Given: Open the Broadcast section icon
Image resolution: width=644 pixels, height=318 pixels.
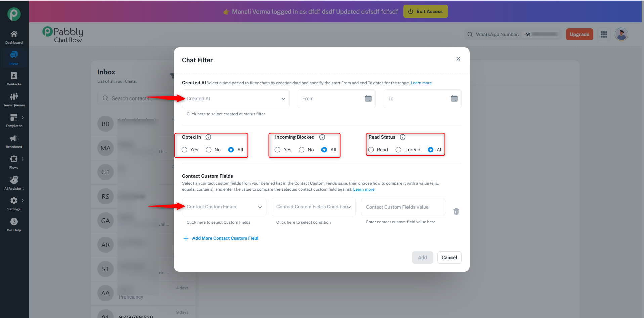Looking at the screenshot, I should click(14, 138).
